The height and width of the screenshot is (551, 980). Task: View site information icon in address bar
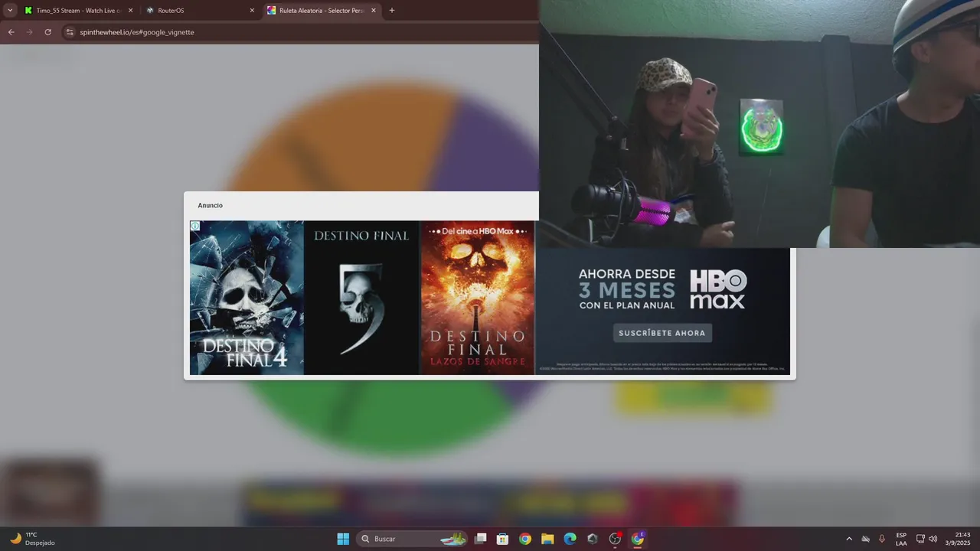[70, 32]
